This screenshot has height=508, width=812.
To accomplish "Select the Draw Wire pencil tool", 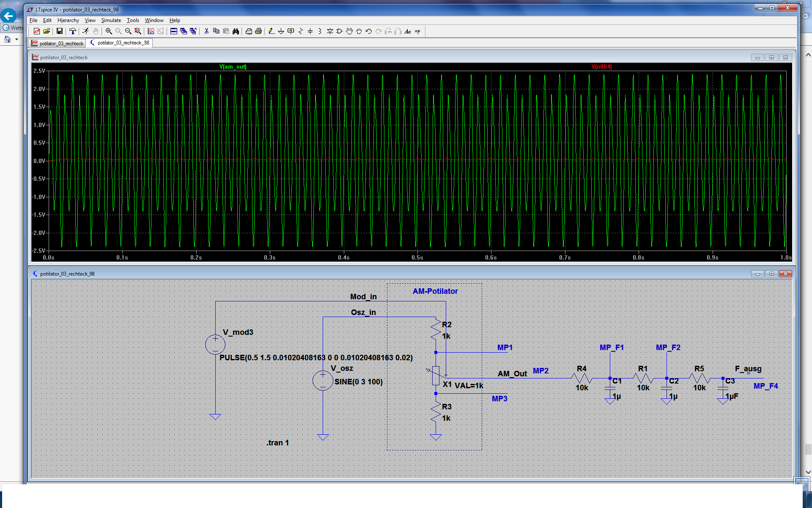I will (272, 31).
